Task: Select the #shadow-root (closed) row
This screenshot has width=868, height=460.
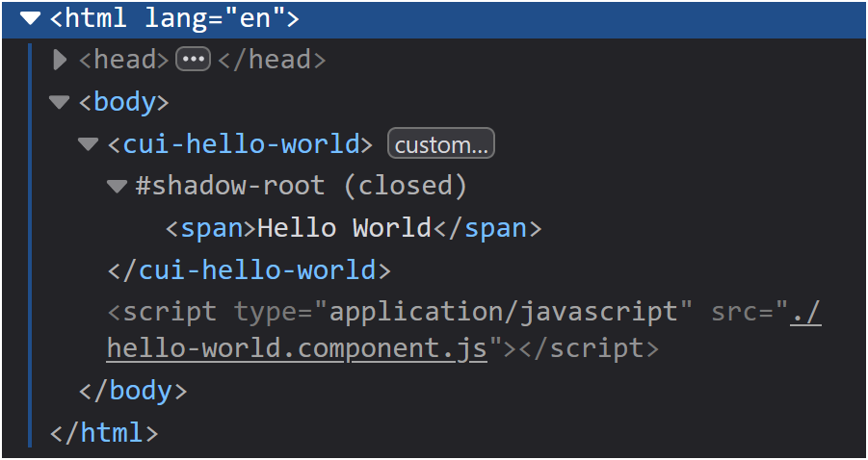Action: (302, 186)
